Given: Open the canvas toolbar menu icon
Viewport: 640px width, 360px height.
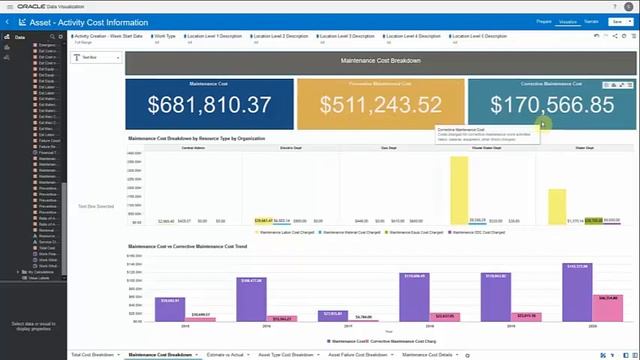Looking at the screenshot, I should (x=634, y=36).
